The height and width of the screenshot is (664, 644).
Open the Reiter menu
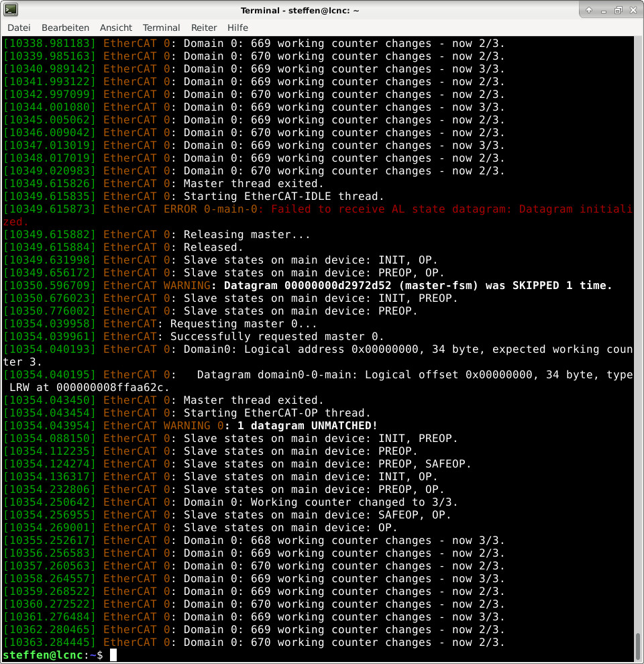pos(204,27)
